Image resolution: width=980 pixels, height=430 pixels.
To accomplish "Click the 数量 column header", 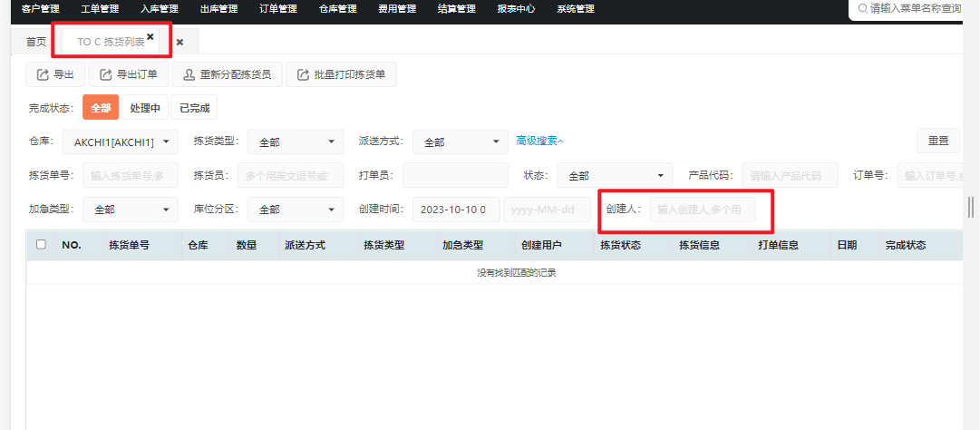I will click(x=247, y=245).
